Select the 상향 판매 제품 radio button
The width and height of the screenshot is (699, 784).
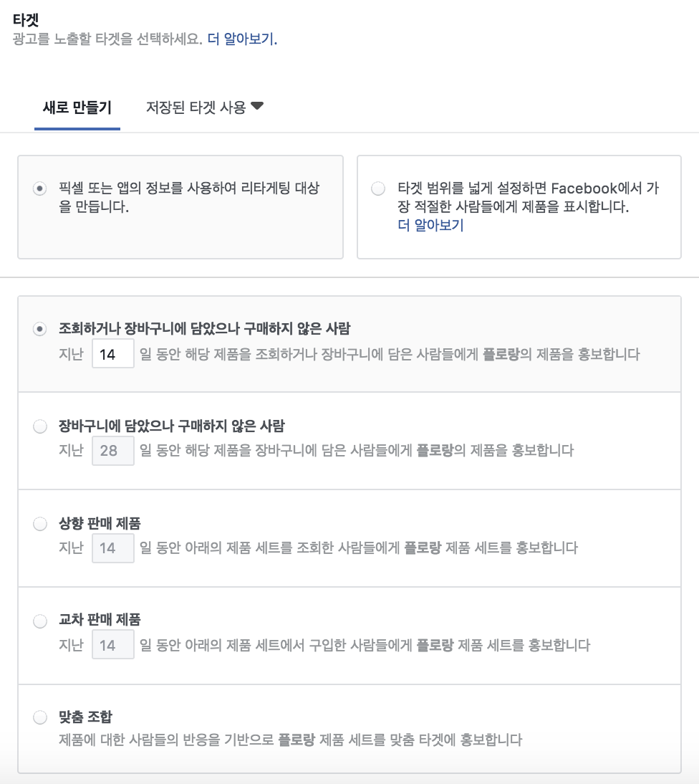pos(40,524)
